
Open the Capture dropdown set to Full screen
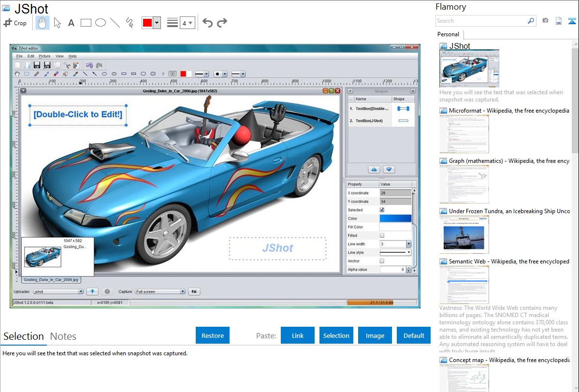point(160,291)
